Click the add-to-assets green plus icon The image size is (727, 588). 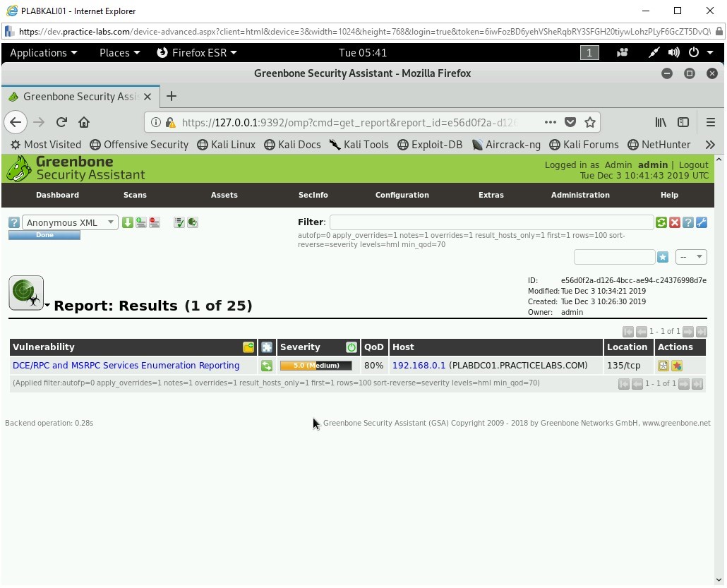[x=141, y=222]
